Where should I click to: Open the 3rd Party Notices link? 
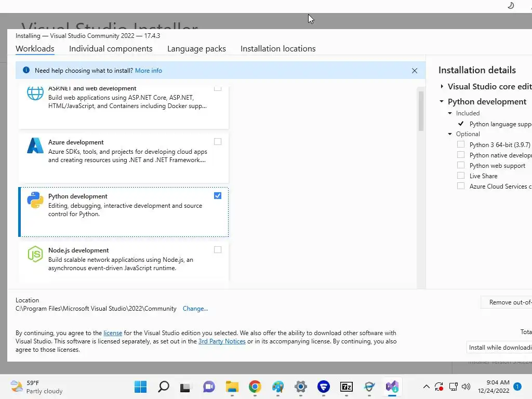point(222,341)
